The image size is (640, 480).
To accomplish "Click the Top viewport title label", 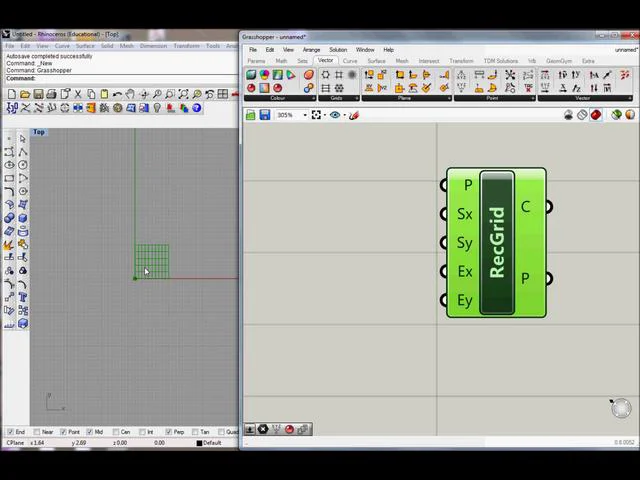I will pyautogui.click(x=39, y=132).
